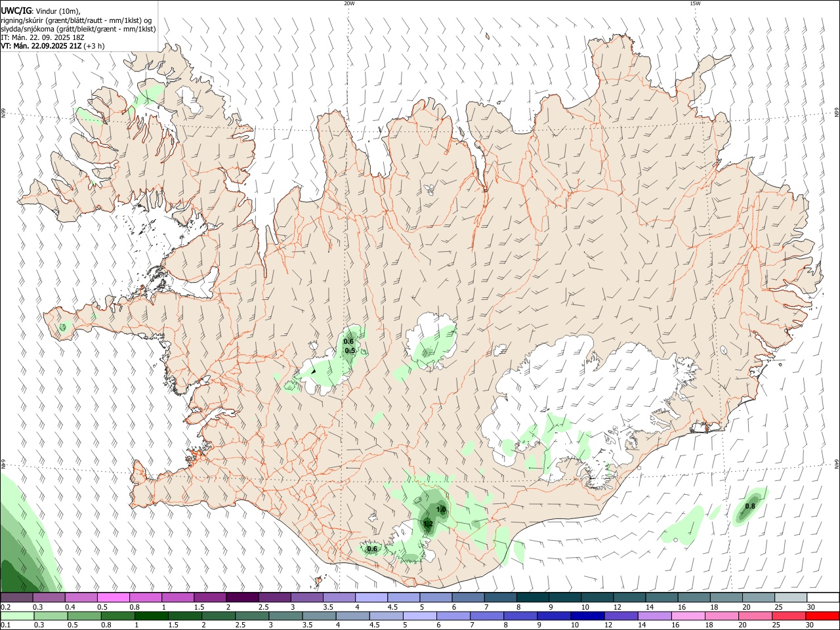
Task: Click the "1.0" precipitation value in the south
Action: (x=441, y=509)
